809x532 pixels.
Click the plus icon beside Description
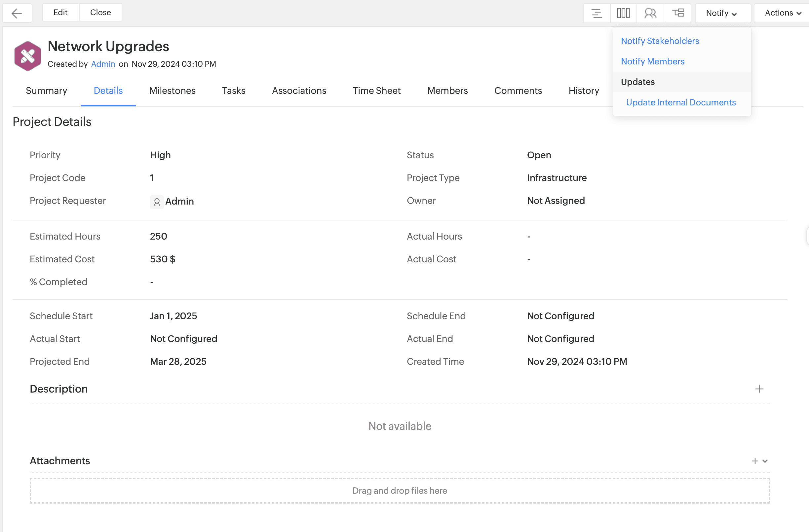759,389
